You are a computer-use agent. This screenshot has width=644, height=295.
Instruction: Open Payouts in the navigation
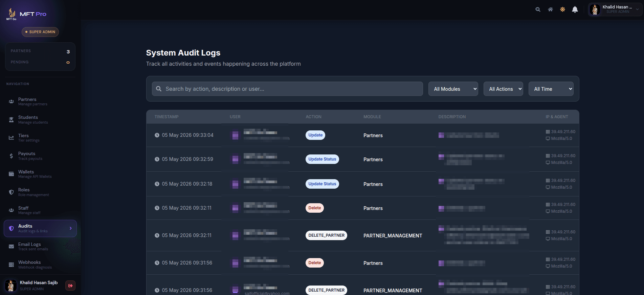click(40, 156)
